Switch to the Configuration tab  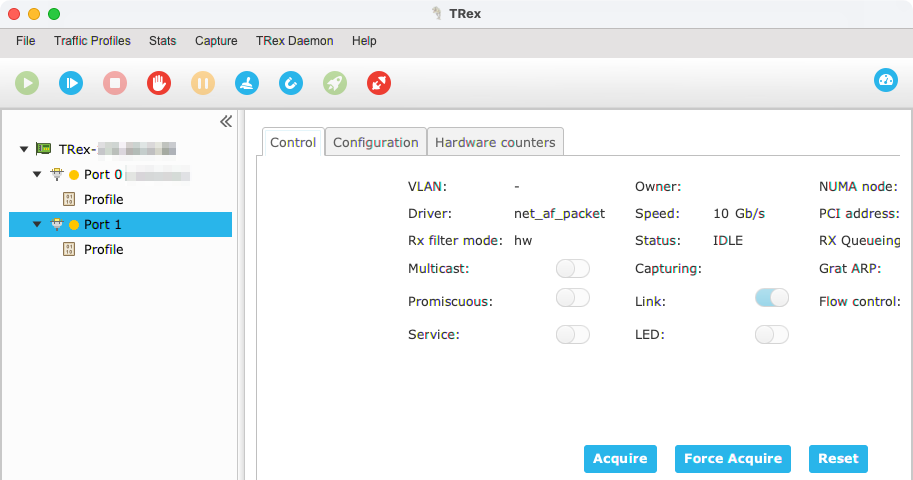coord(376,142)
